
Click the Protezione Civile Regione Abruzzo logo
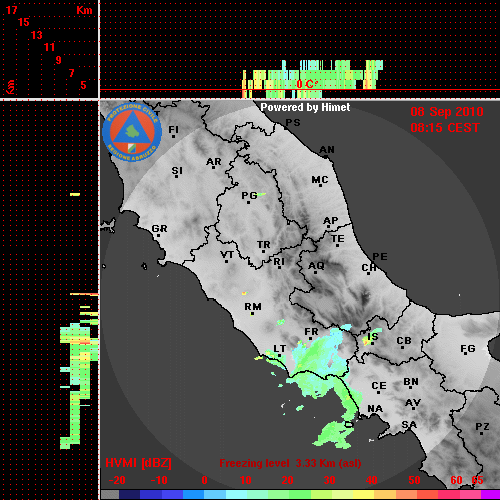tap(132, 132)
